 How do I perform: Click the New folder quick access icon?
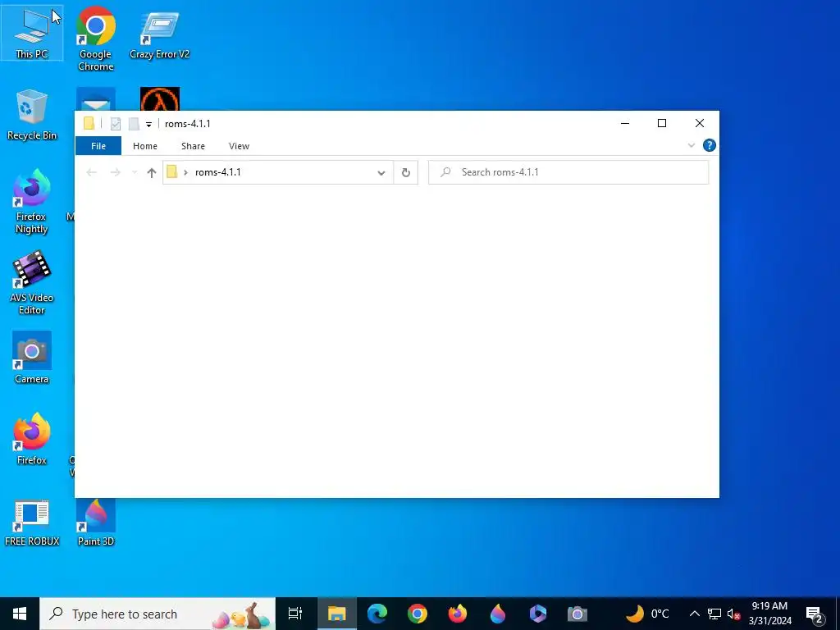(x=134, y=124)
